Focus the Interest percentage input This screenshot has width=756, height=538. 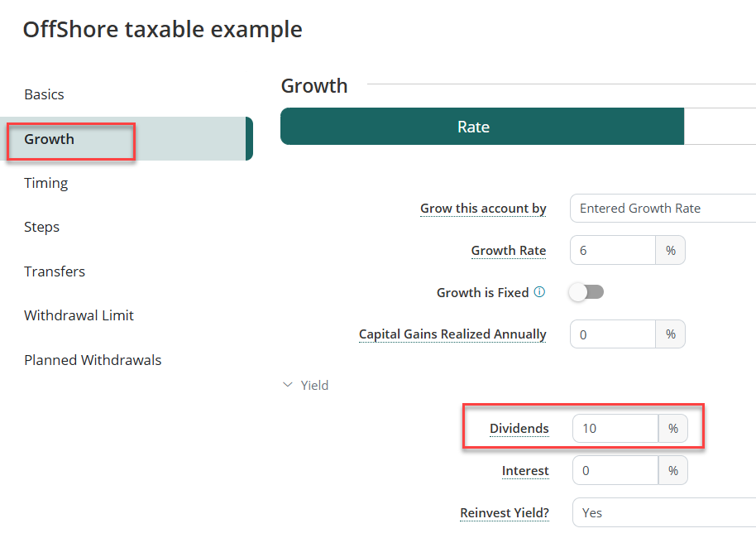[615, 471]
